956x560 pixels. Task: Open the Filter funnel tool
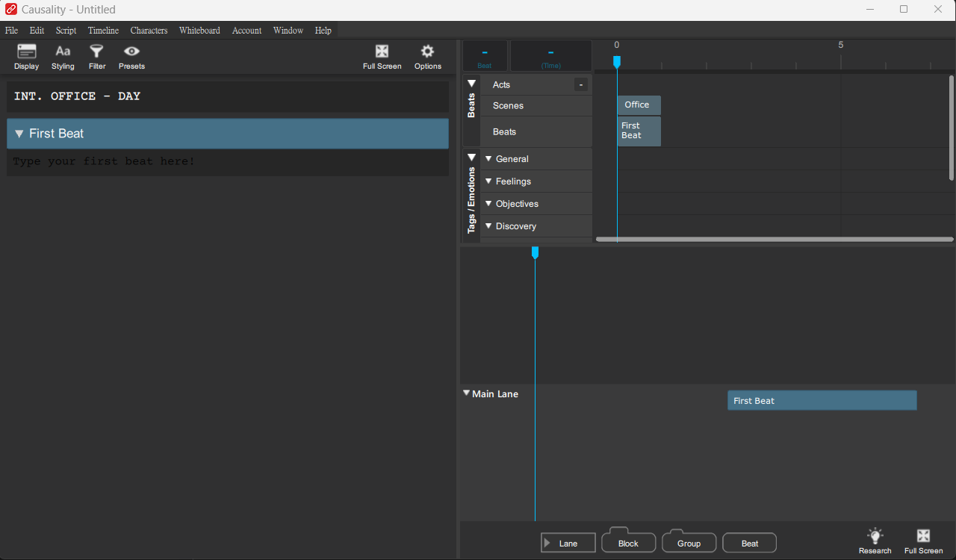pos(97,57)
